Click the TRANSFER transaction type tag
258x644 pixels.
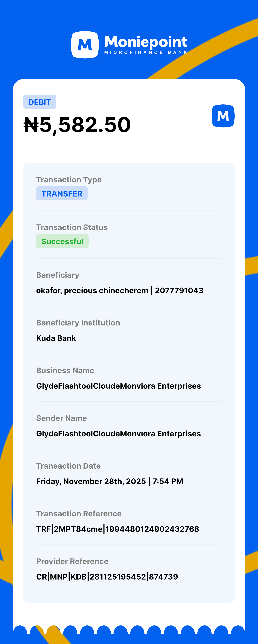pos(62,193)
